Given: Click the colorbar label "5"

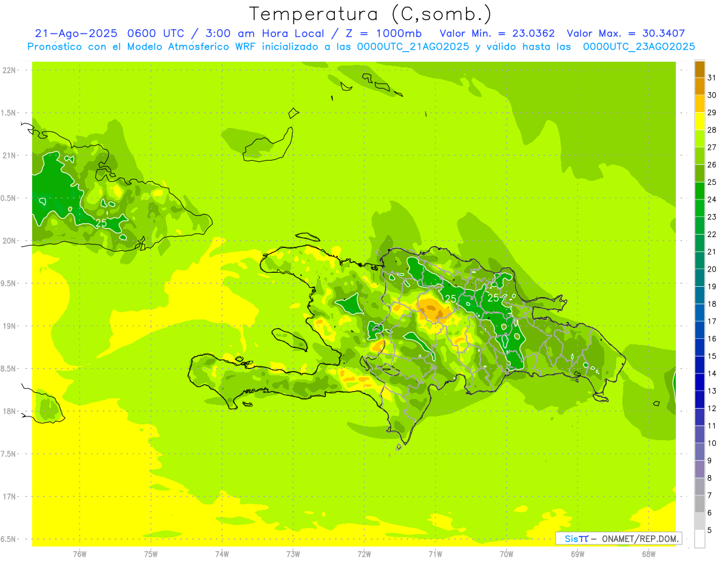Looking at the screenshot, I should [710, 530].
